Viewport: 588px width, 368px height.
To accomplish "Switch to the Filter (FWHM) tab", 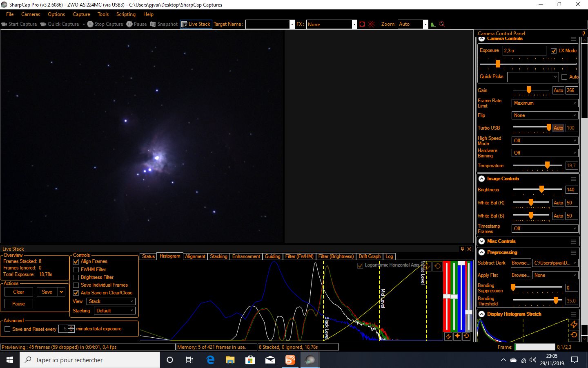I will coord(299,256).
